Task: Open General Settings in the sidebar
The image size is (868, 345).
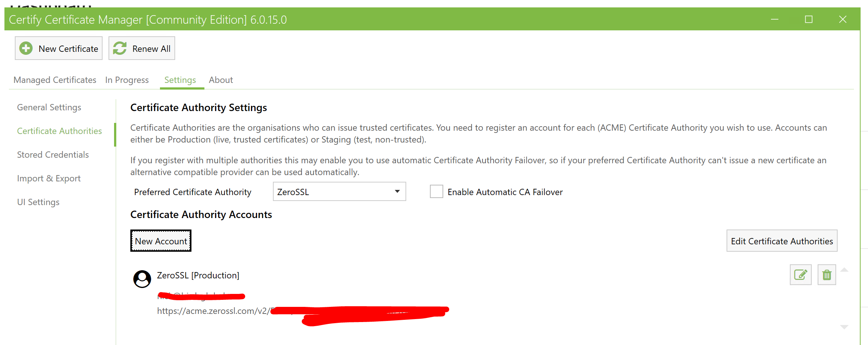Action: point(49,107)
